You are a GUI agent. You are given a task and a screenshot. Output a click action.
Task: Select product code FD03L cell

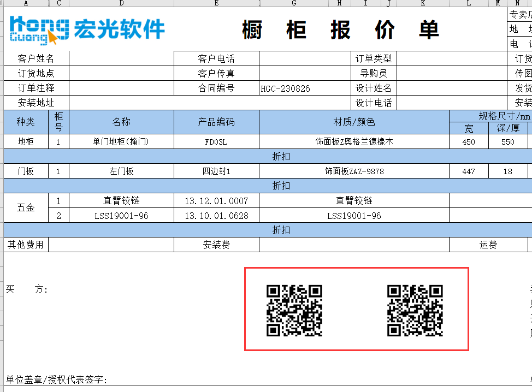click(x=216, y=141)
